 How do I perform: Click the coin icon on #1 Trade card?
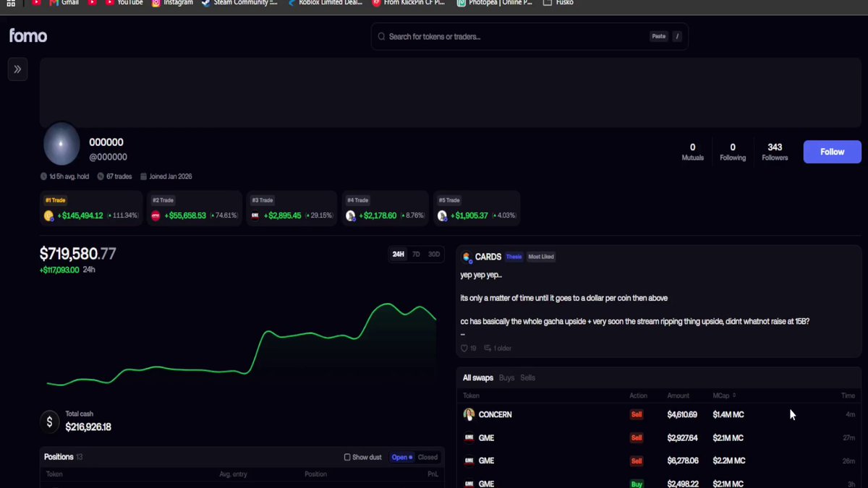pyautogui.click(x=49, y=215)
